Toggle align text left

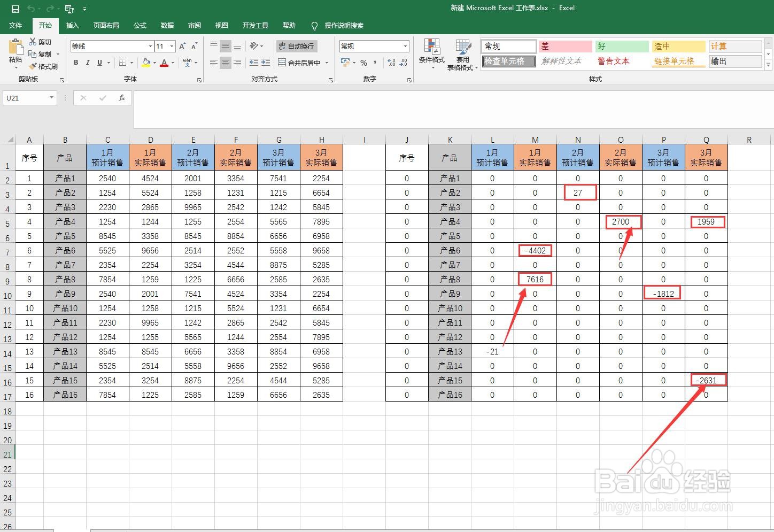[214, 63]
